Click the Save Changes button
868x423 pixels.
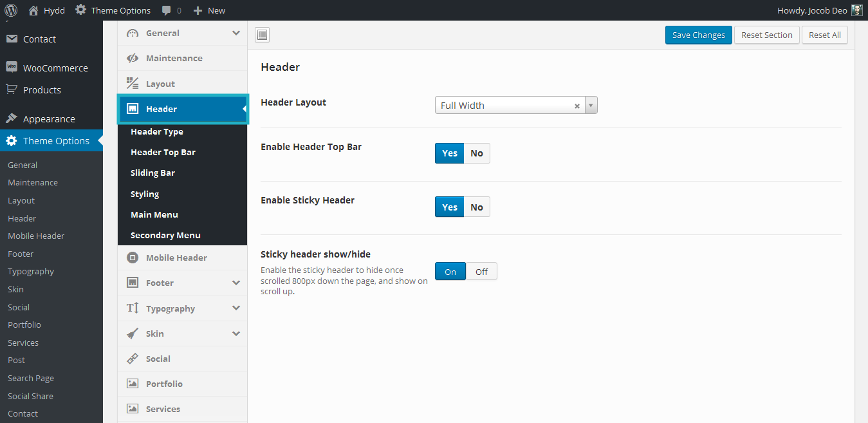[698, 35]
